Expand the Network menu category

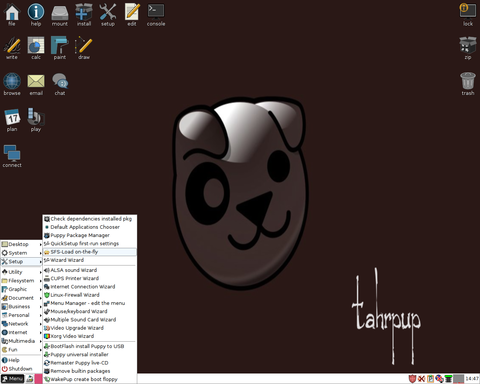[x=22, y=324]
